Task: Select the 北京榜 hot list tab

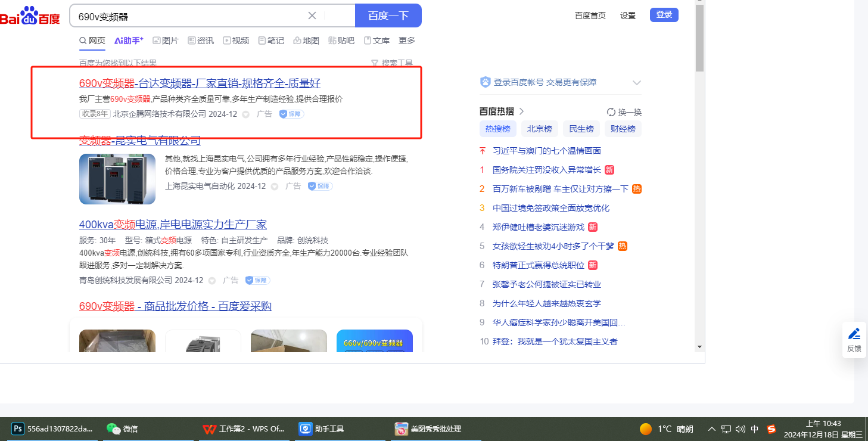Action: click(x=540, y=129)
